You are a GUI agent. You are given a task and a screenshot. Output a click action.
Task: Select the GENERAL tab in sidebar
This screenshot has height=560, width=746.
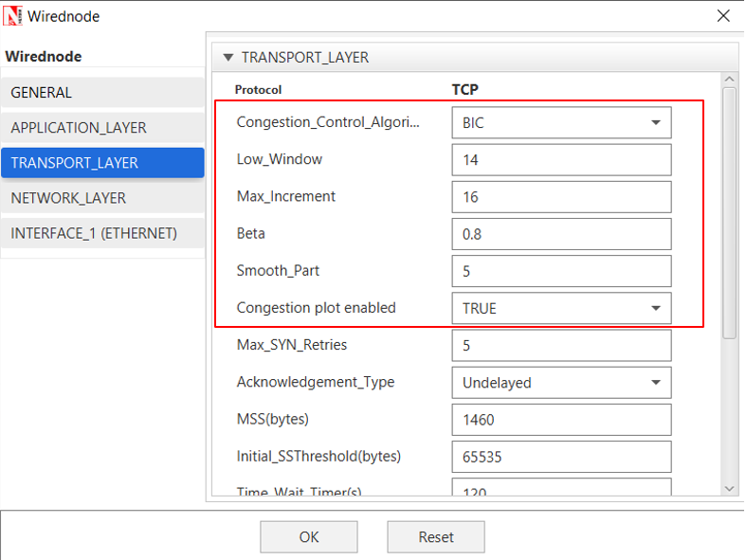point(102,93)
